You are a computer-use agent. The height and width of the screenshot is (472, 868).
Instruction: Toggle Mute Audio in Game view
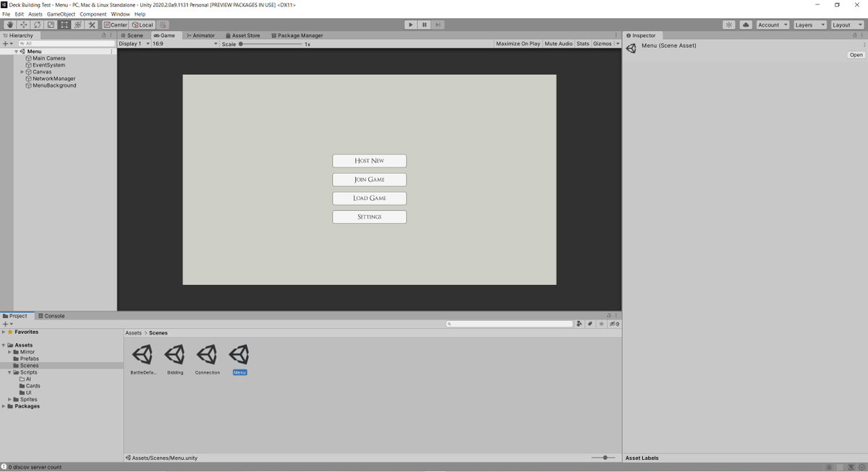coord(558,43)
